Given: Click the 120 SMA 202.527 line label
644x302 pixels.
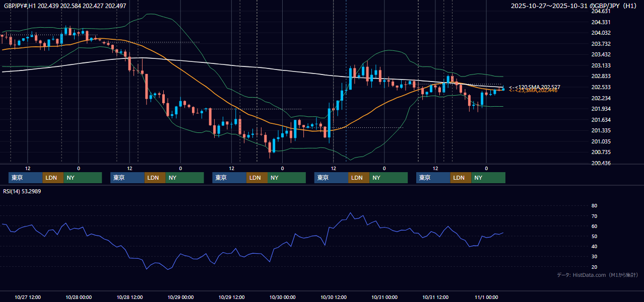Looking at the screenshot, I should pyautogui.click(x=535, y=87).
